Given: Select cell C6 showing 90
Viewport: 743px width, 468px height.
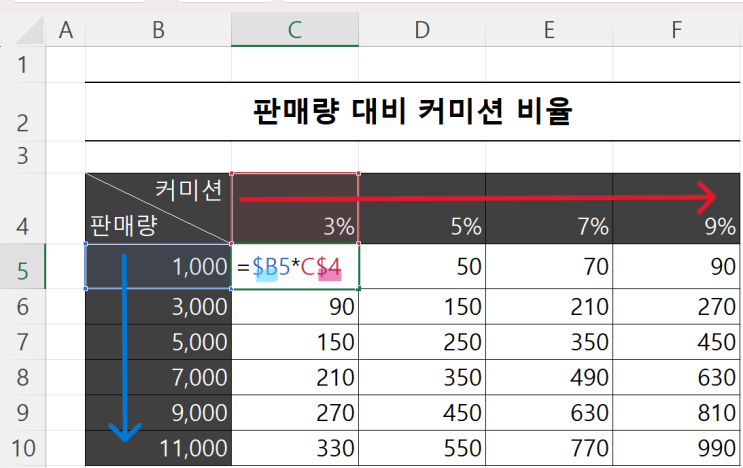Looking at the screenshot, I should coord(295,306).
